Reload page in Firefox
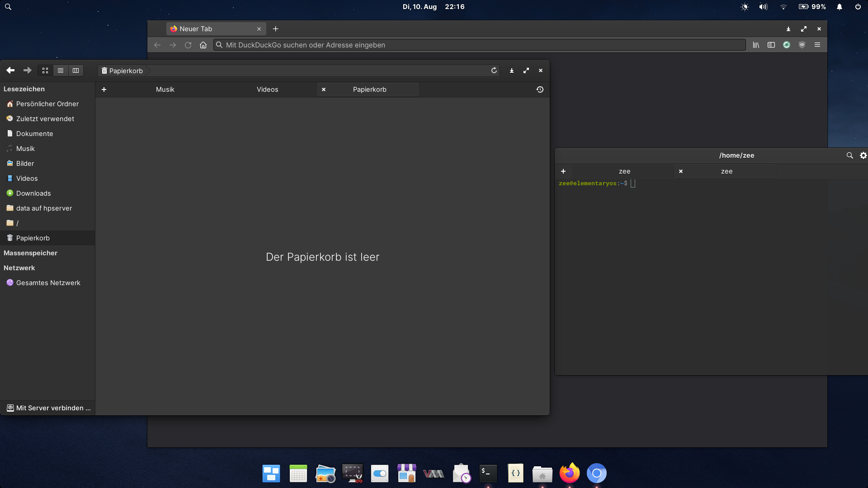Viewport: 868px width, 488px height. coord(188,45)
